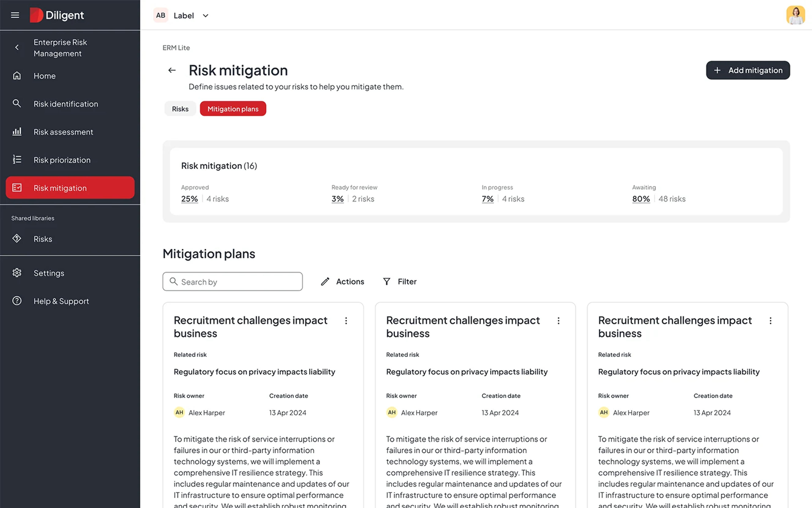Viewport: 812px width, 508px height.
Task: Click the search magnifier icon in field
Action: (x=173, y=281)
